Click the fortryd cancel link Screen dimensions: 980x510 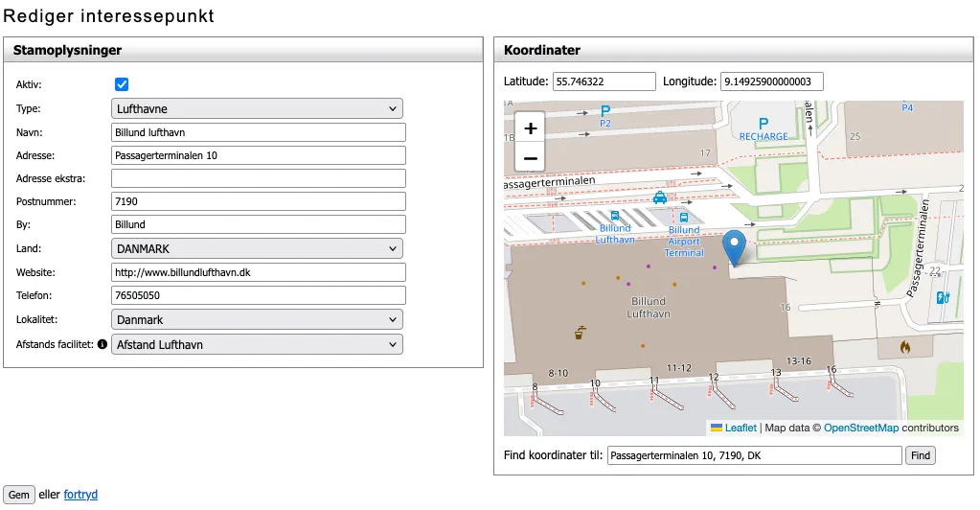coord(80,496)
